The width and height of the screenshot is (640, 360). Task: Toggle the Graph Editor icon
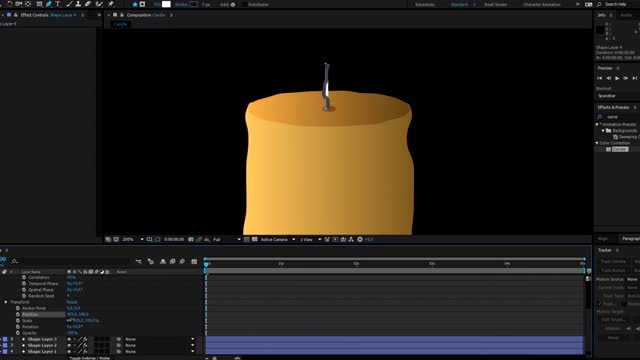pos(194,262)
